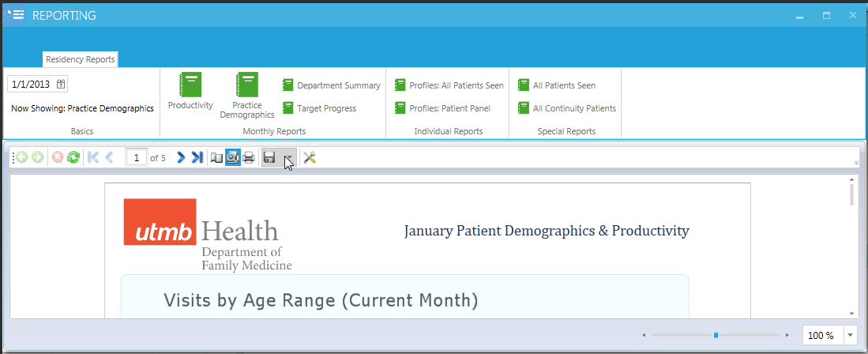Show Profiles: All Patients Seen report
The image size is (868, 354).
[449, 85]
